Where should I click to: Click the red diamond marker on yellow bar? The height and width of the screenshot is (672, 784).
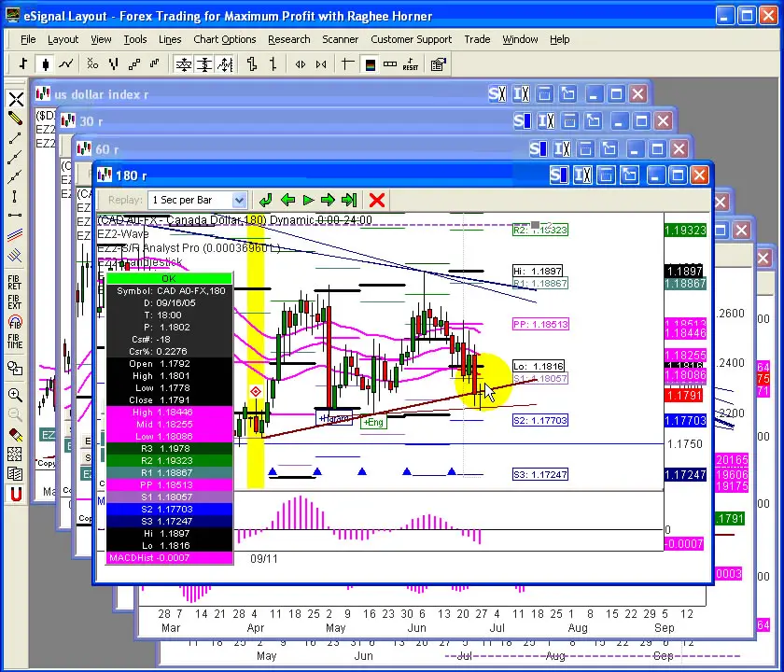tap(256, 391)
